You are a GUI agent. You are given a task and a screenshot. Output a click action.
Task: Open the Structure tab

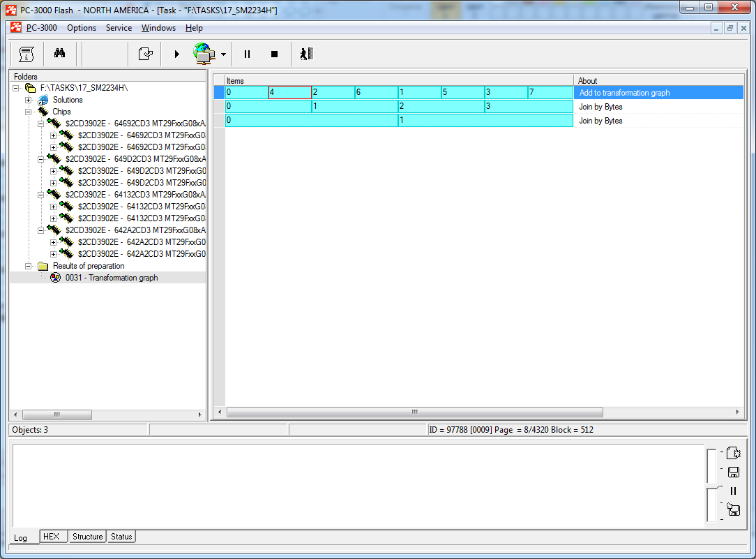coord(87,537)
